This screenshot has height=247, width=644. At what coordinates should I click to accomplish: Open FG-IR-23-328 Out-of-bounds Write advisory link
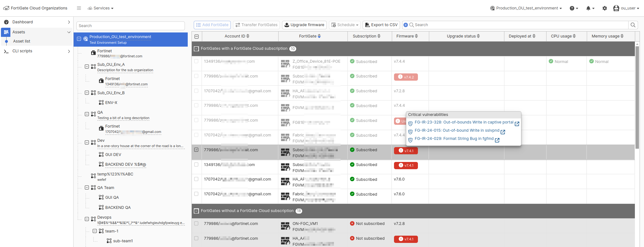coord(464,122)
